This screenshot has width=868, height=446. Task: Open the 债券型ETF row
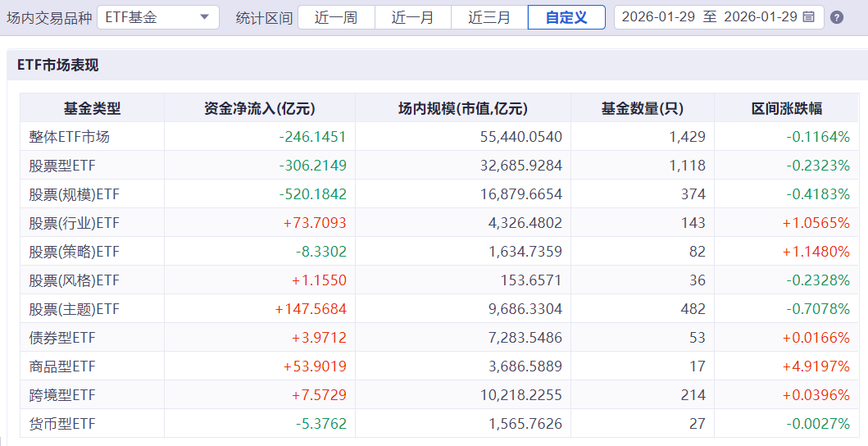439,338
